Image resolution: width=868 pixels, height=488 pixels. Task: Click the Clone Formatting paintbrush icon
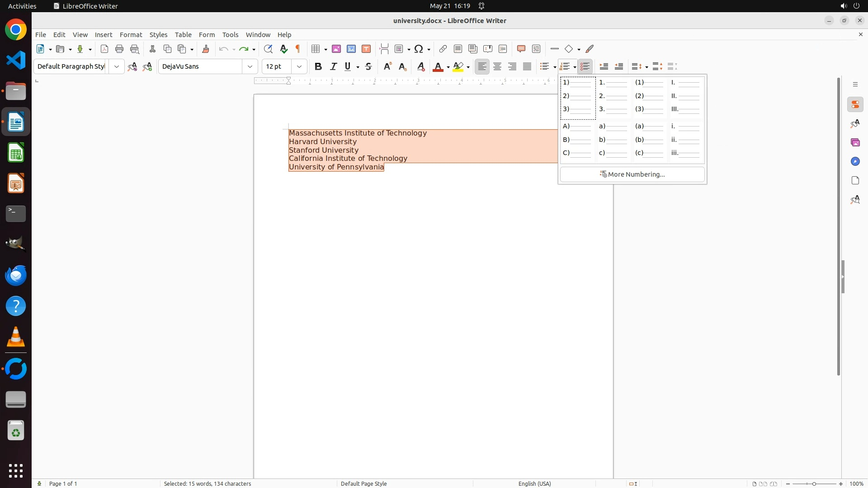(x=206, y=49)
